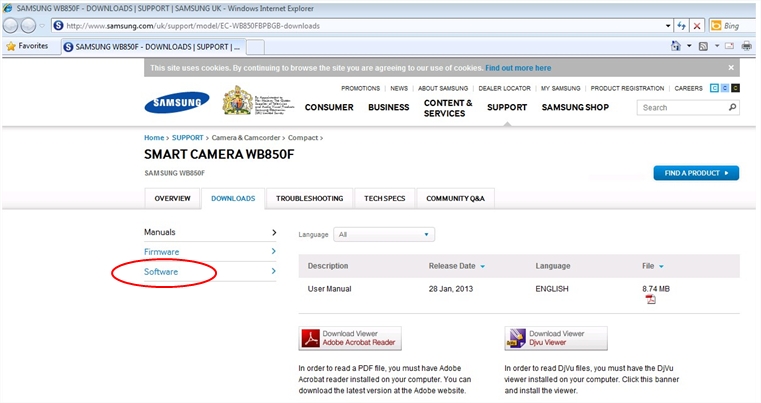Click the red stop loading icon
761x403 pixels.
tap(697, 26)
